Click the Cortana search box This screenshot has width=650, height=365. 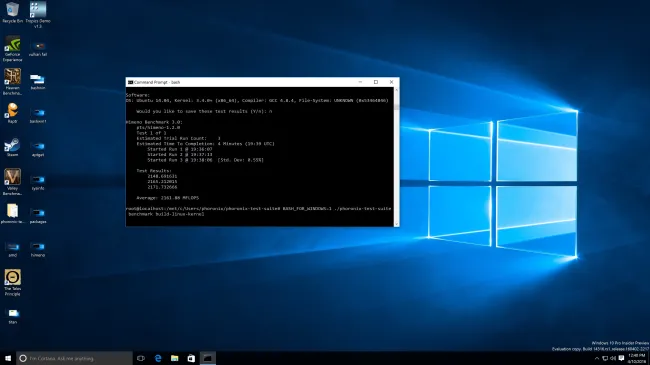pyautogui.click(x=75, y=358)
